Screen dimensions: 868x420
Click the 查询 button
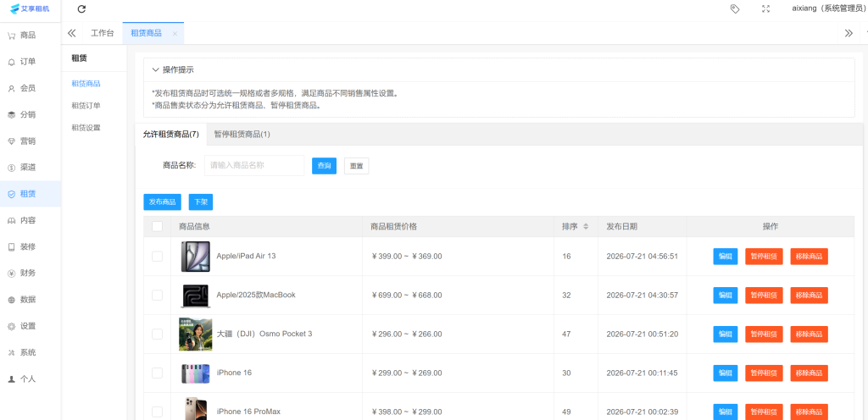325,166
